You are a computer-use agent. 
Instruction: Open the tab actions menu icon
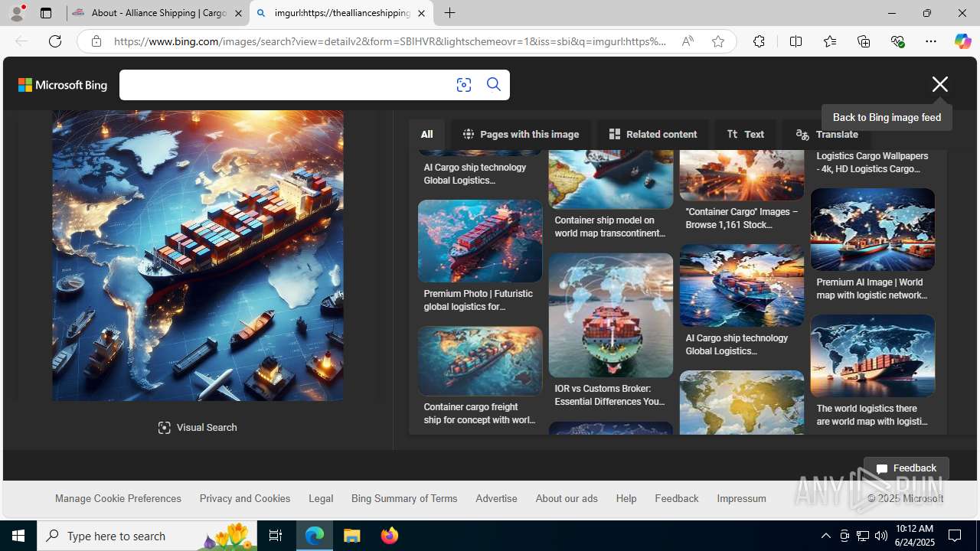click(x=46, y=13)
